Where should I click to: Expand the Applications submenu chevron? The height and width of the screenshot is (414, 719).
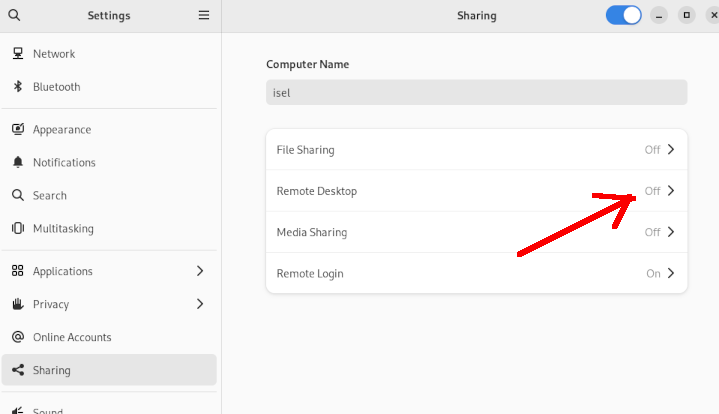click(x=200, y=271)
